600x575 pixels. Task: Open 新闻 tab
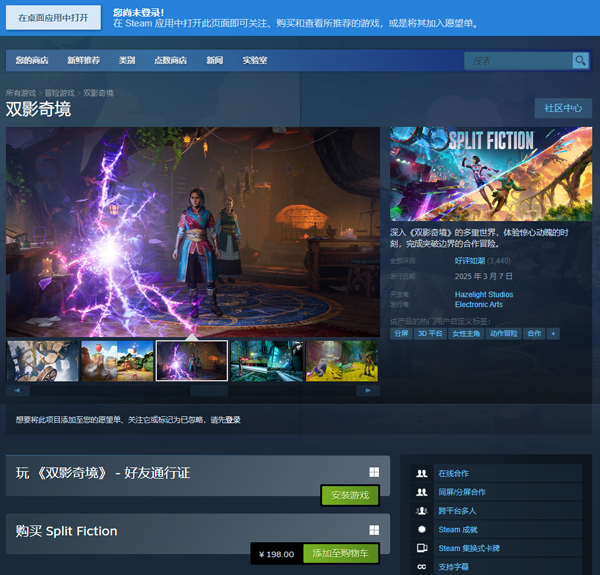215,60
